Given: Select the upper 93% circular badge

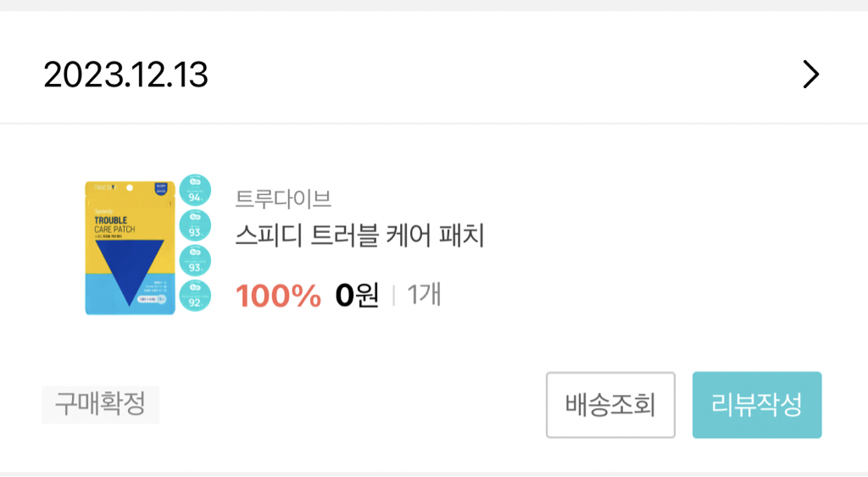Looking at the screenshot, I should point(196,226).
